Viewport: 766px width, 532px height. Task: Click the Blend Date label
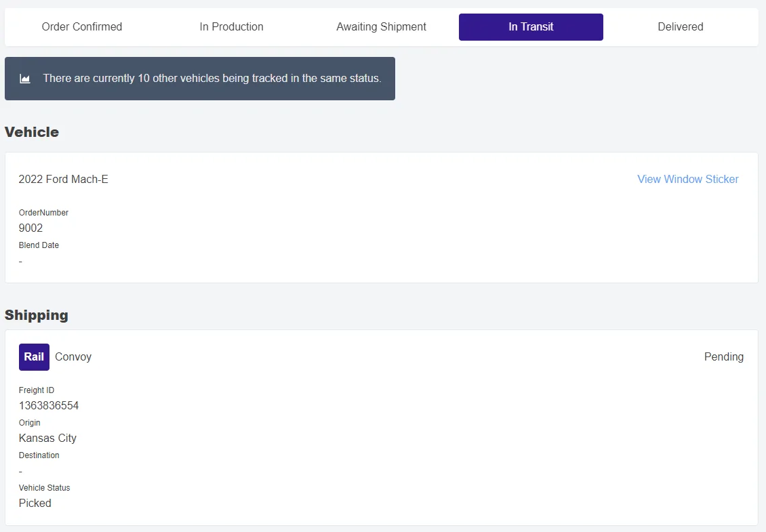(x=39, y=245)
